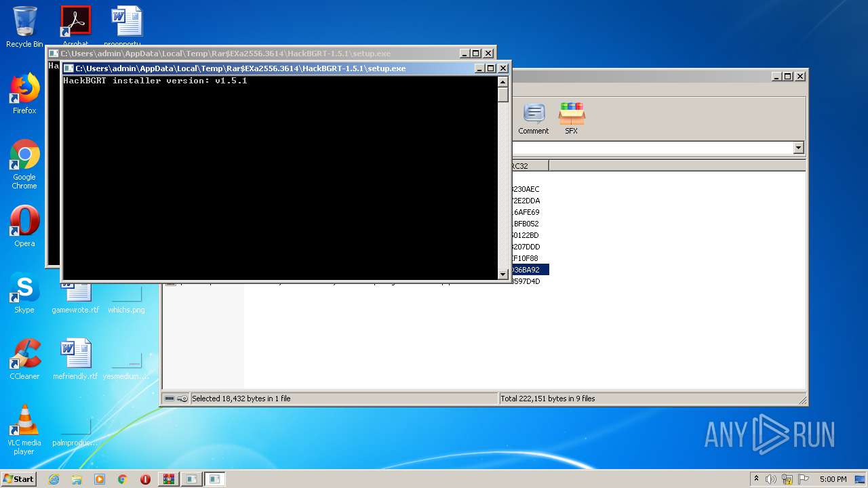This screenshot has width=868, height=488.
Task: Maximize the front setup.exe console window
Action: [491, 68]
